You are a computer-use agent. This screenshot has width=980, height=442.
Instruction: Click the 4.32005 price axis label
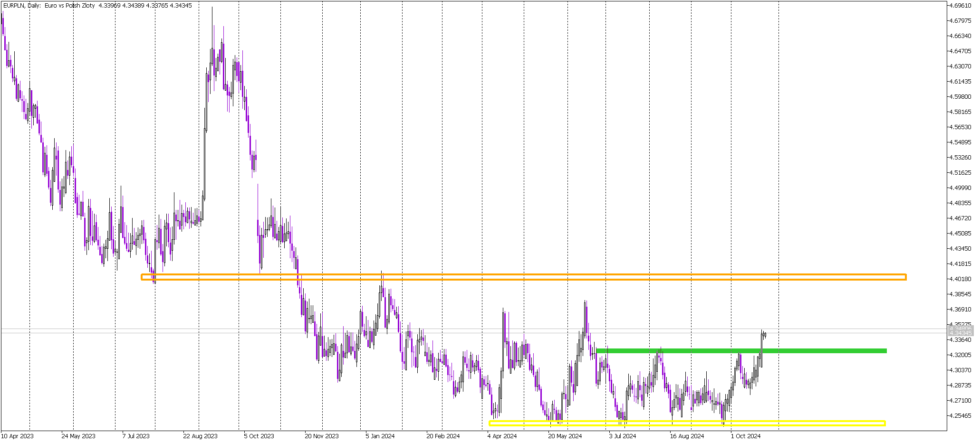click(x=961, y=355)
